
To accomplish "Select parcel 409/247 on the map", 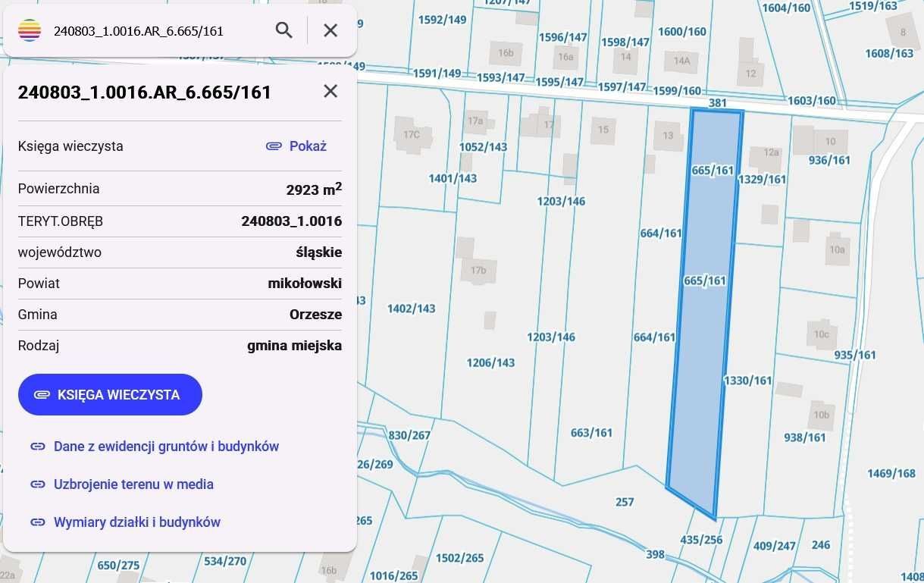I will pos(775,546).
